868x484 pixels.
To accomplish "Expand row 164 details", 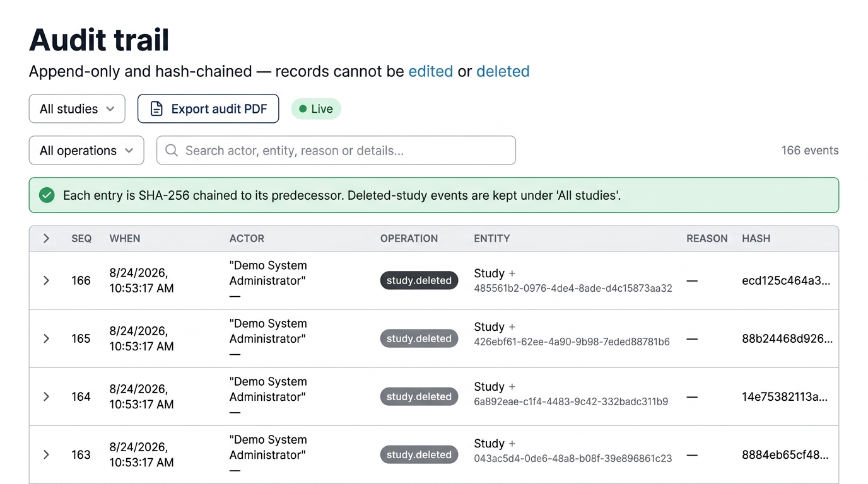I will 46,396.
